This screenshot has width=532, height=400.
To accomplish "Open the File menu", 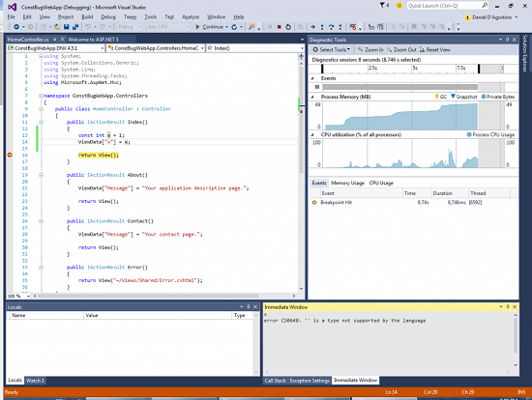I will pyautogui.click(x=12, y=17).
